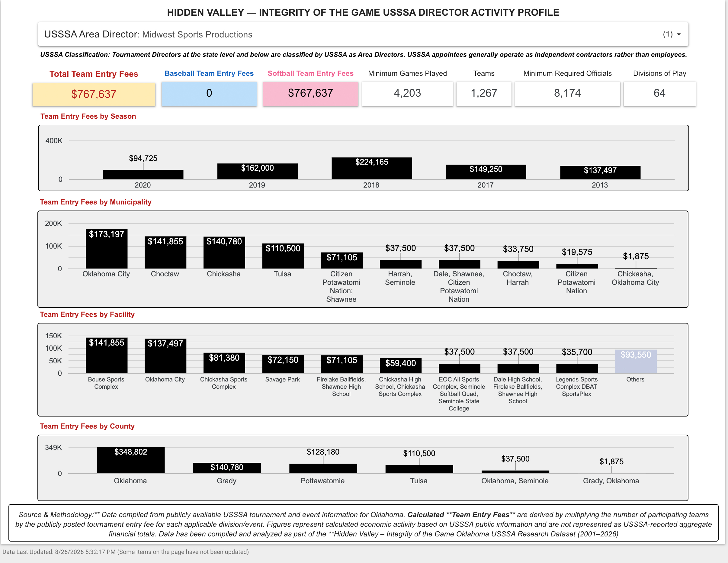The image size is (728, 563).
Task: Click the Team Entry Fees by Municipality heading
Action: (x=96, y=202)
